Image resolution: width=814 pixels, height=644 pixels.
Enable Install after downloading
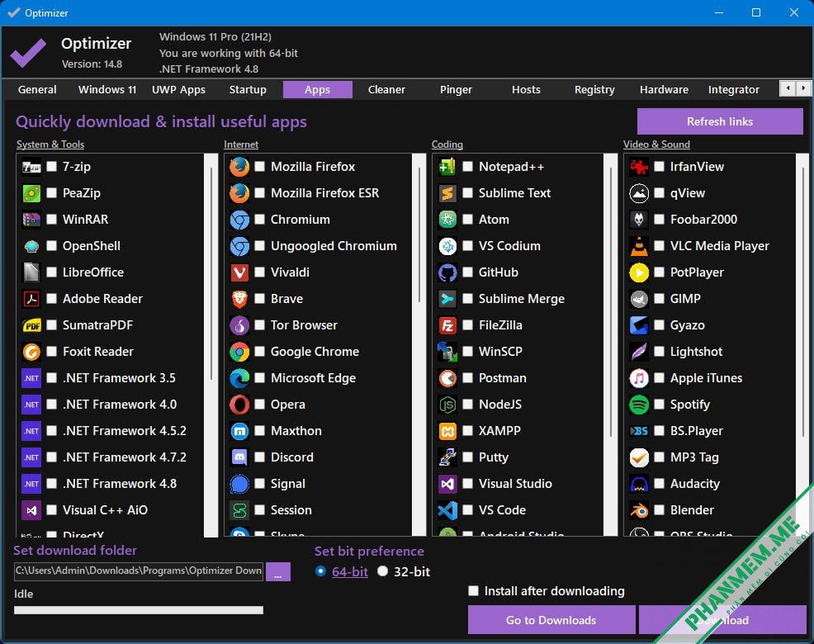click(473, 591)
